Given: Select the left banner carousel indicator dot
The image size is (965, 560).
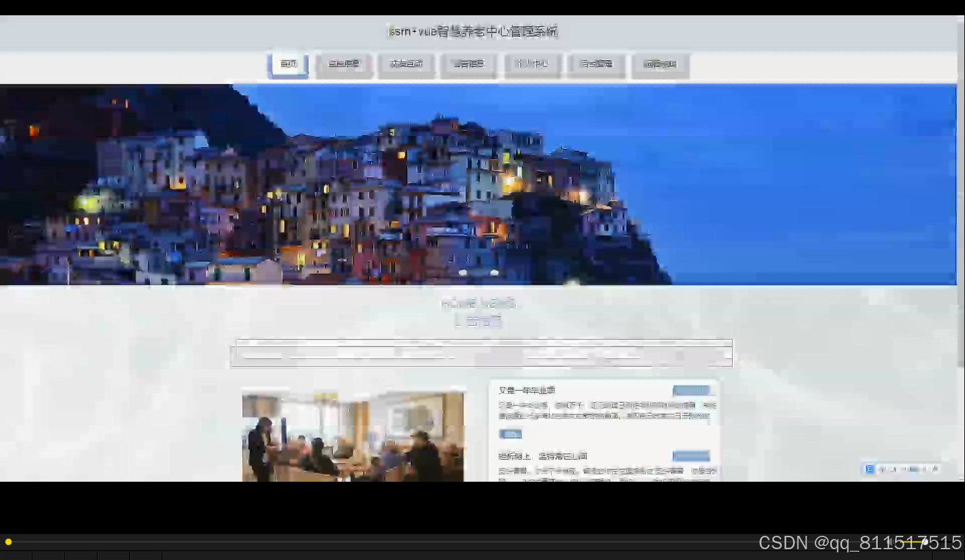Looking at the screenshot, I should [x=463, y=273].
